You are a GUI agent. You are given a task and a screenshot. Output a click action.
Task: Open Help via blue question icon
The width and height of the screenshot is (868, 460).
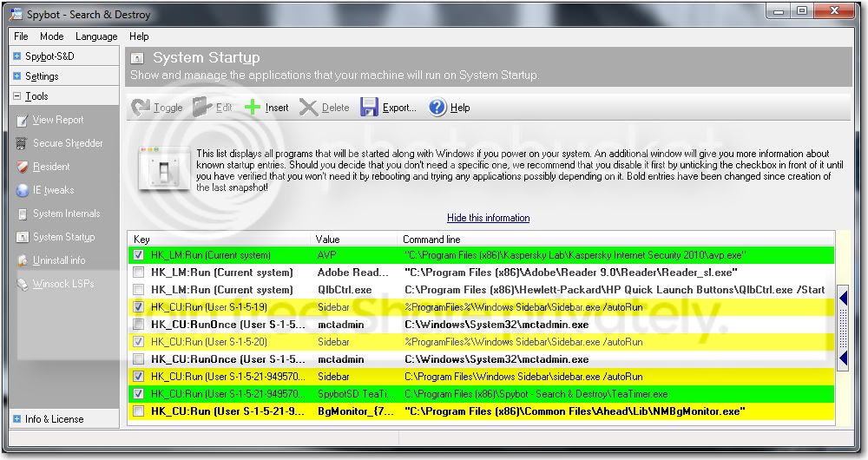pos(437,108)
